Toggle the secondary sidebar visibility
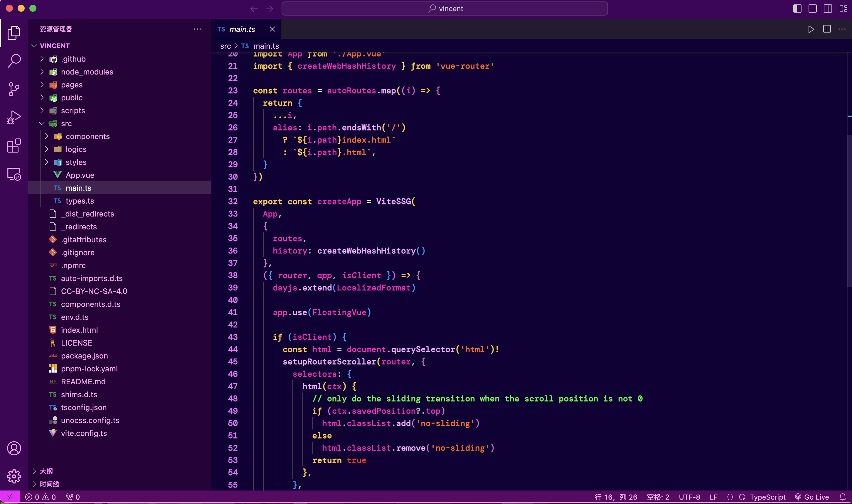The image size is (852, 504). pyautogui.click(x=828, y=9)
